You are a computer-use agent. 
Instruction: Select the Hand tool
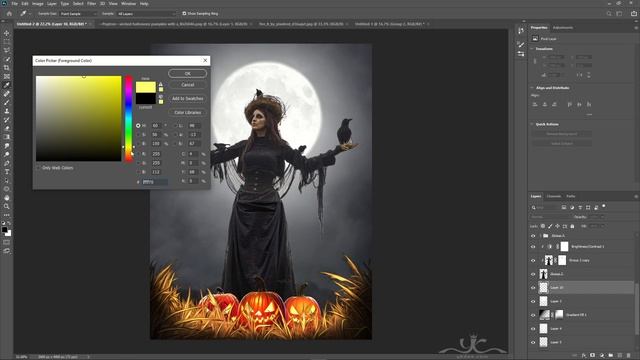[x=7, y=198]
